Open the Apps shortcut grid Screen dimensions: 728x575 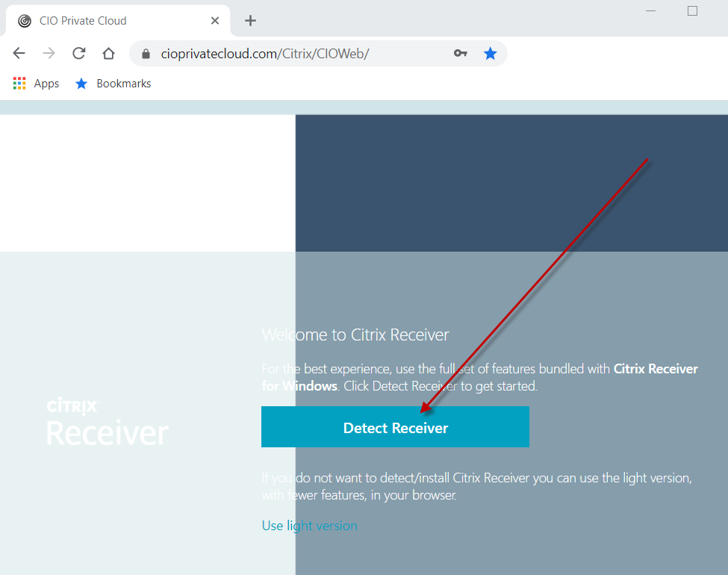(x=37, y=84)
